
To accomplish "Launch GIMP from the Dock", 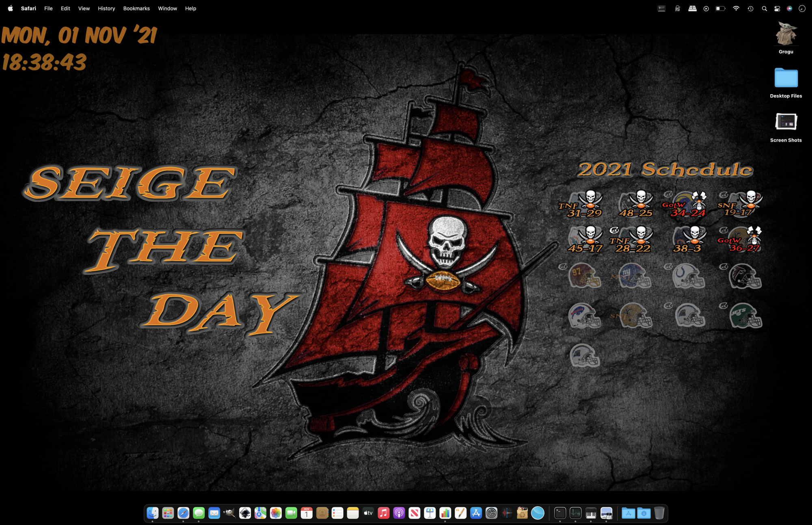I will [230, 513].
